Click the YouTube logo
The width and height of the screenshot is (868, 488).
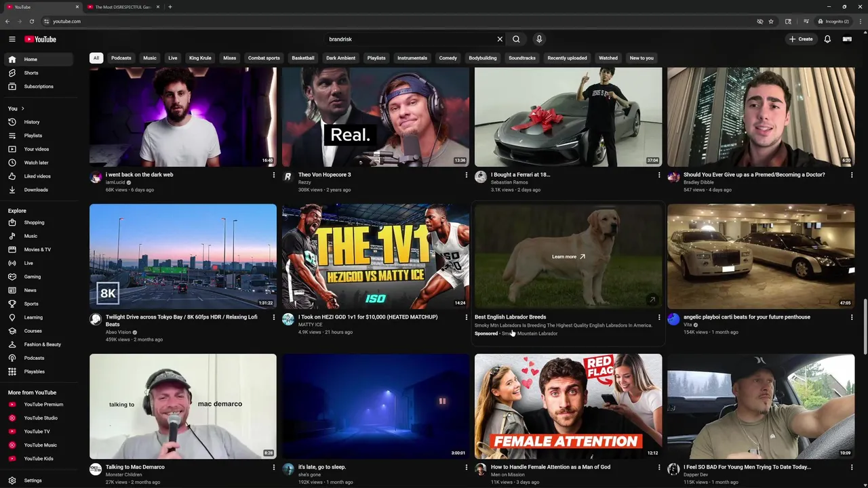coord(41,39)
